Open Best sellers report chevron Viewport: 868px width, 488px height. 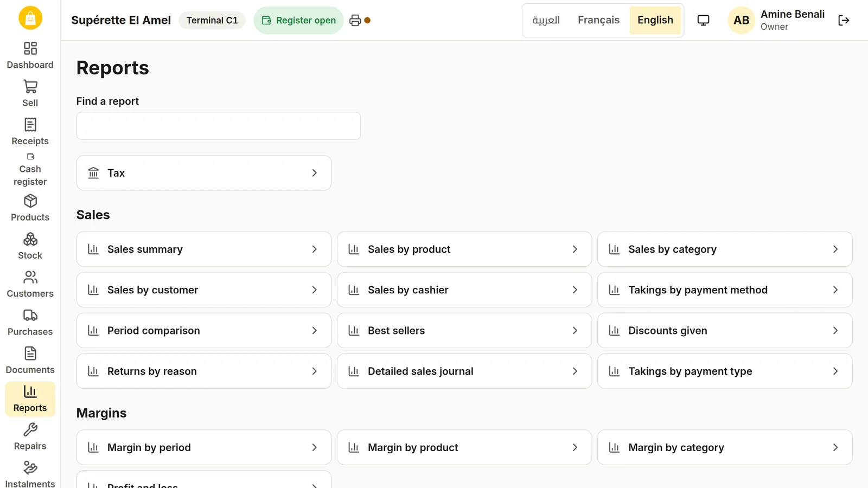[x=575, y=331]
